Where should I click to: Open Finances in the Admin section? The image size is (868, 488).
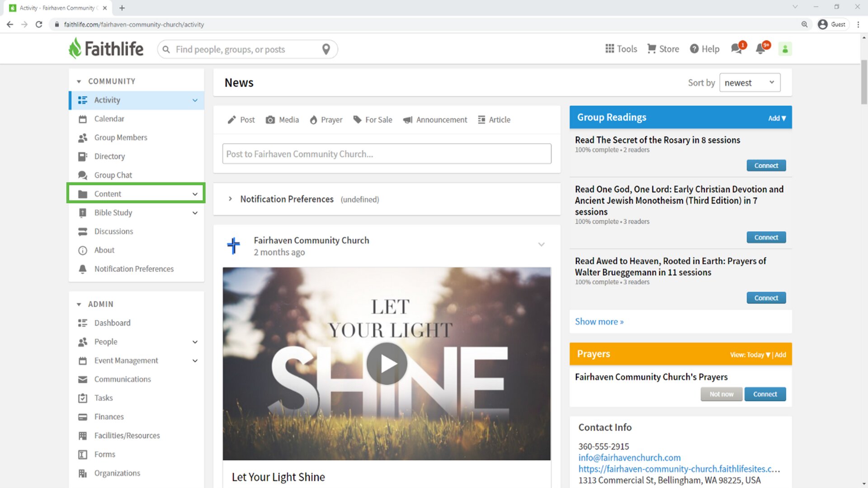137,417
